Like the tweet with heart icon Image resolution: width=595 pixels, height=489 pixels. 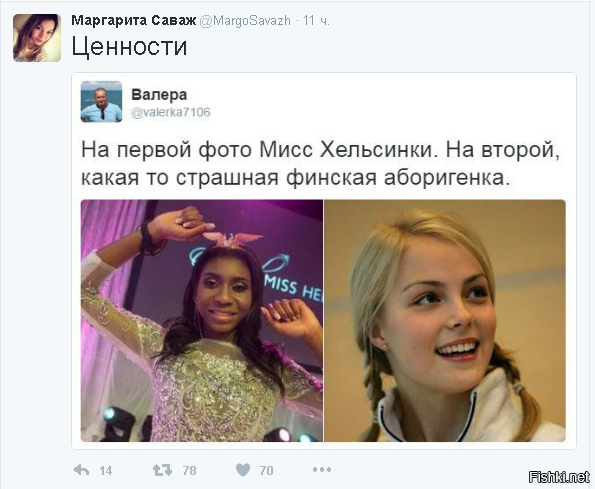[243, 470]
